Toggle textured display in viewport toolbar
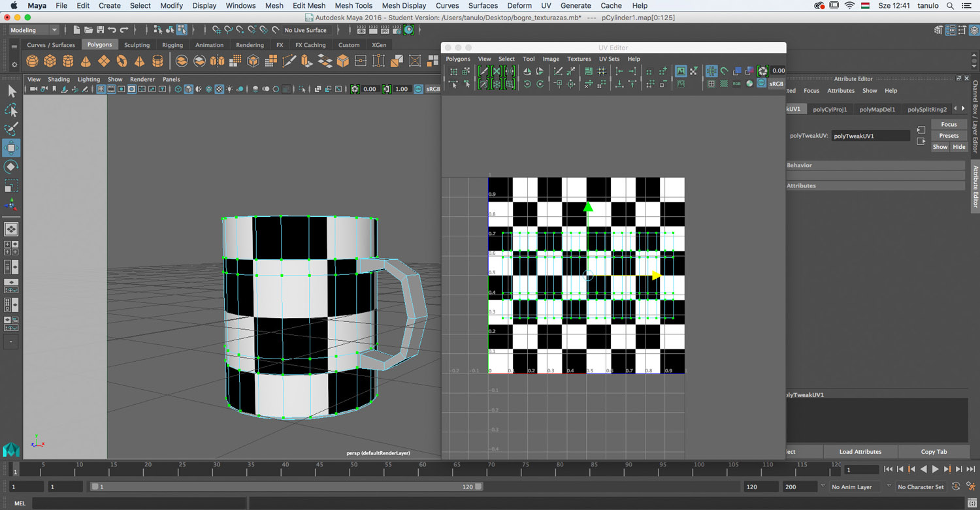 (220, 89)
